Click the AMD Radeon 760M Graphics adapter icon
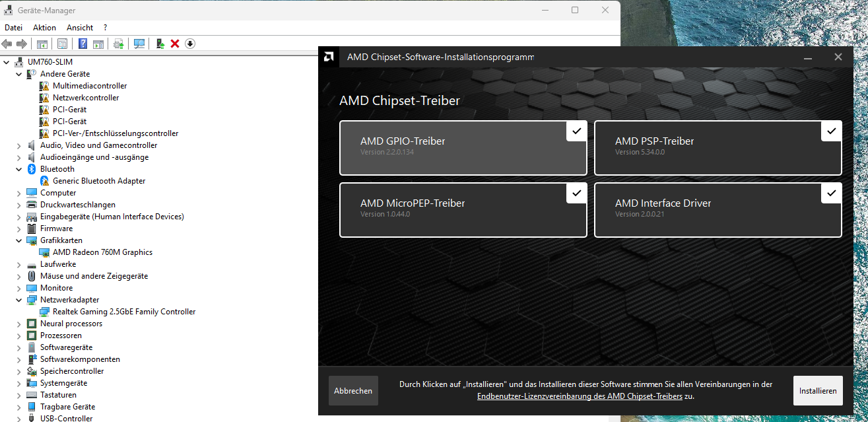868x422 pixels. click(x=44, y=252)
